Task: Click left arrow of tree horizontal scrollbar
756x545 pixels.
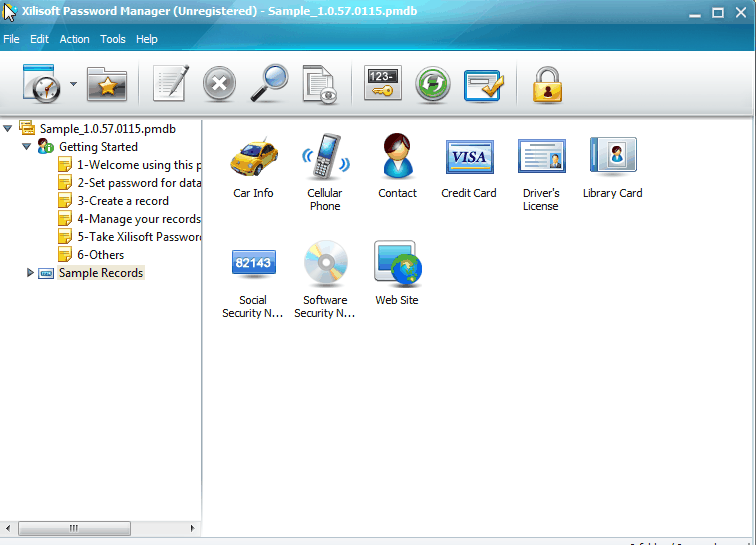Action: 8,528
